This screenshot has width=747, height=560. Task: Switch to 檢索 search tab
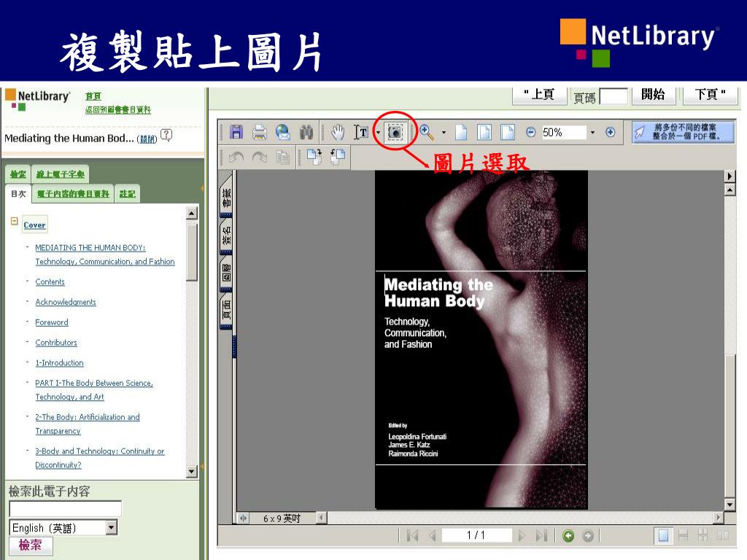pyautogui.click(x=18, y=174)
